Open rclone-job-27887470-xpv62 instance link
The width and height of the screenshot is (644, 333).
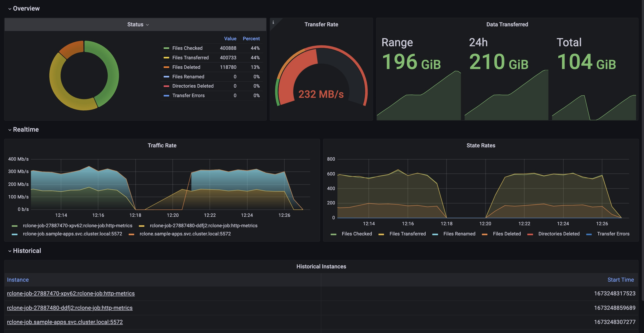click(71, 294)
